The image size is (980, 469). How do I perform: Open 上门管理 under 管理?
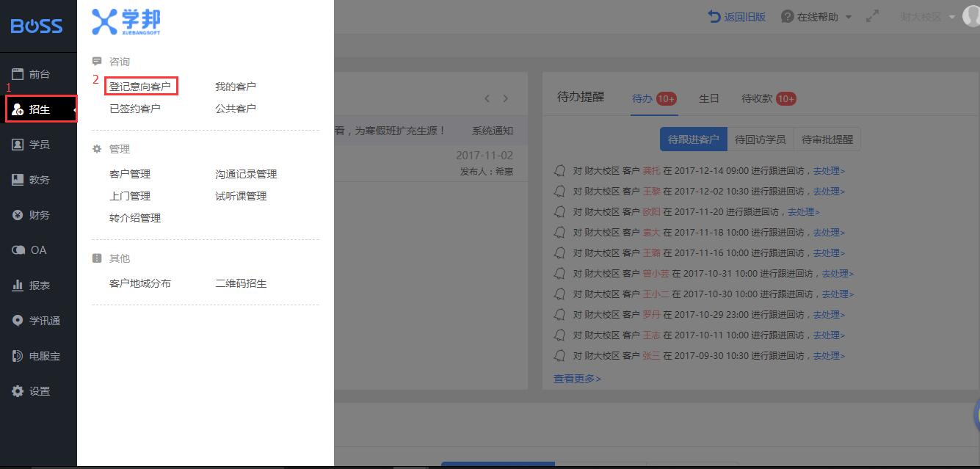[x=130, y=196]
